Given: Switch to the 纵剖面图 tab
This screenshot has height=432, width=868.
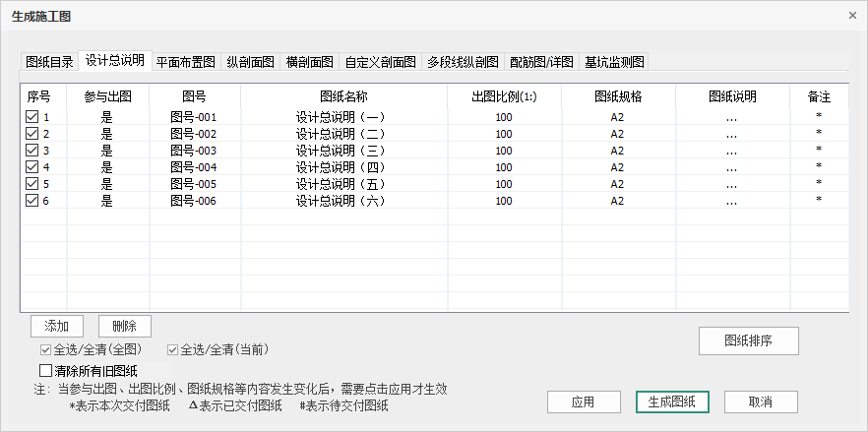Looking at the screenshot, I should tap(250, 61).
